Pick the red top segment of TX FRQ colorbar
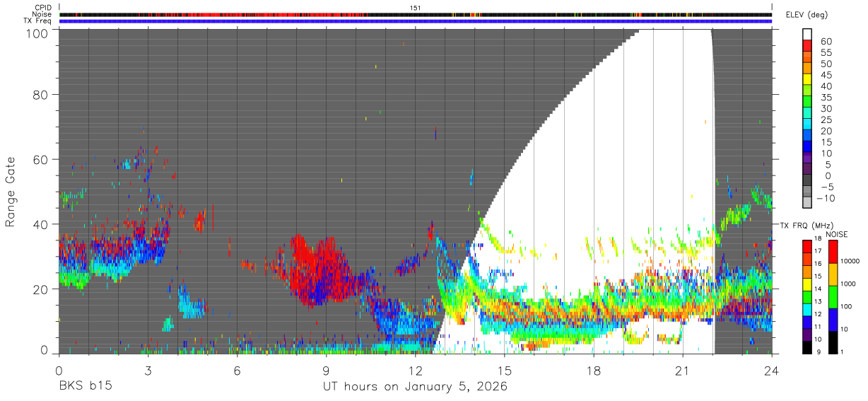 807,246
